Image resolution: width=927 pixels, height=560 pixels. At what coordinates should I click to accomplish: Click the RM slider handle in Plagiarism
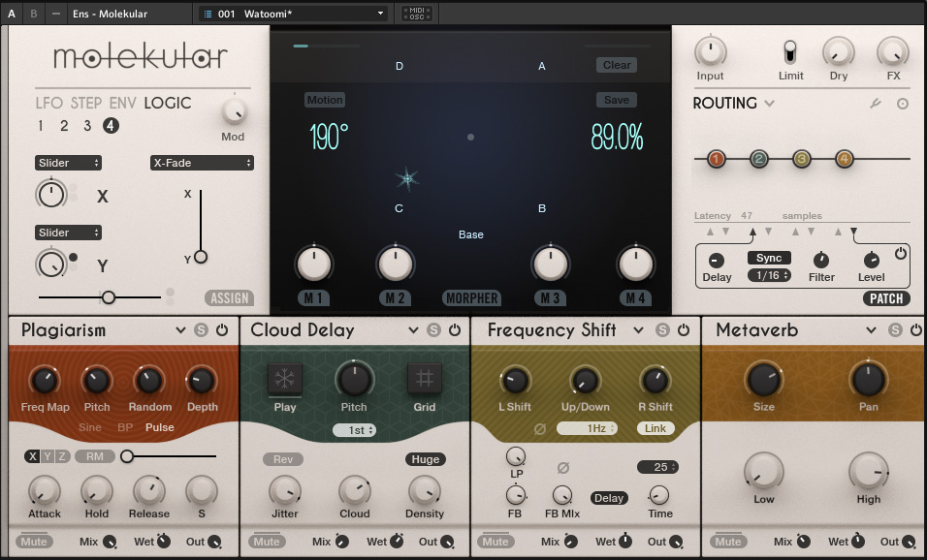pyautogui.click(x=126, y=456)
